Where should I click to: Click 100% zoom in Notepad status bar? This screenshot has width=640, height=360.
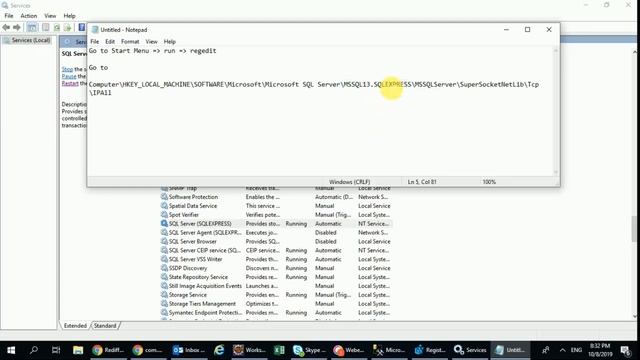pyautogui.click(x=489, y=182)
